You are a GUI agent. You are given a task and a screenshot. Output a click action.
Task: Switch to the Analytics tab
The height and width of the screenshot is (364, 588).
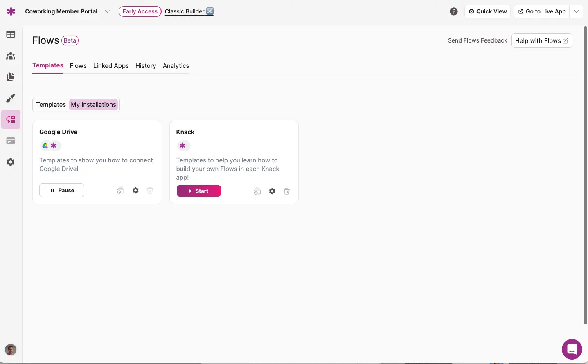click(176, 66)
